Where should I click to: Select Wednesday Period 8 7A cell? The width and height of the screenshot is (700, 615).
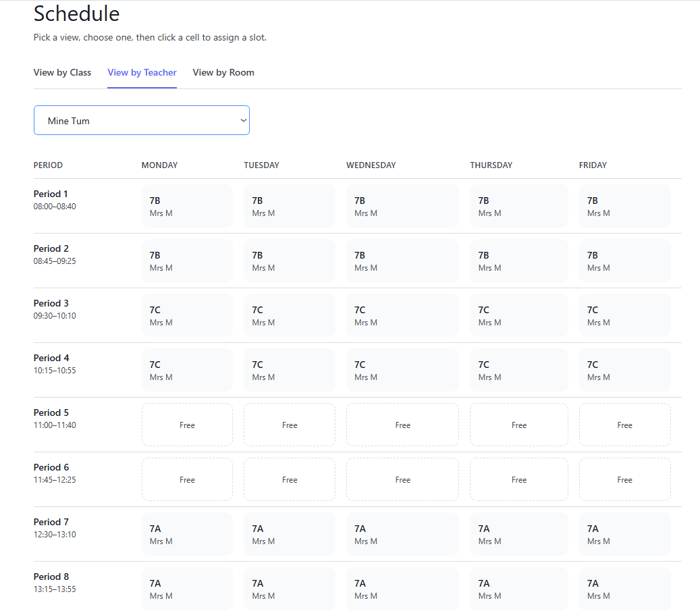403,589
